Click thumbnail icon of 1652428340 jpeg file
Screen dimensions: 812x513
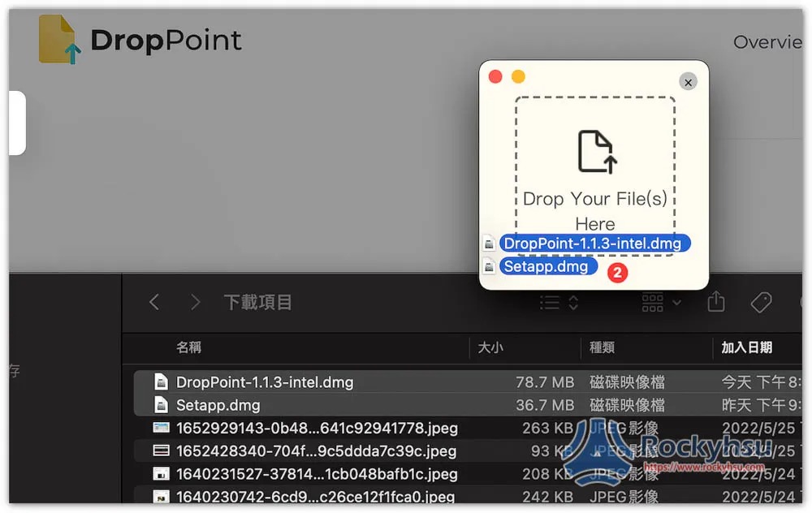click(161, 450)
